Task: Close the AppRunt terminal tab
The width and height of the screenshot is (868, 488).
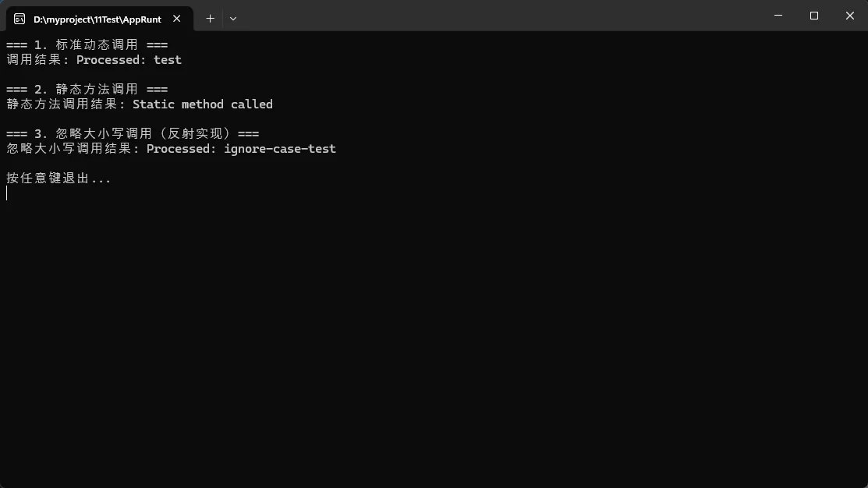Action: (x=177, y=19)
